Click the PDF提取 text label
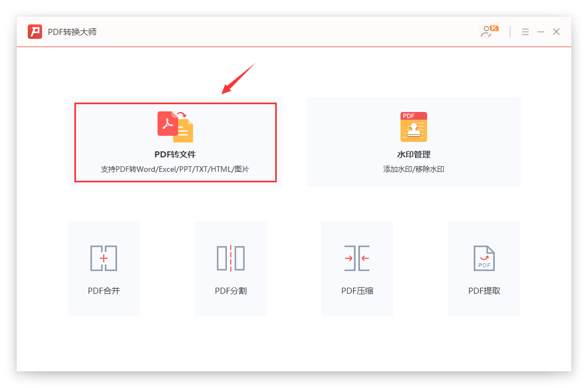588x388 pixels. pyautogui.click(x=484, y=290)
